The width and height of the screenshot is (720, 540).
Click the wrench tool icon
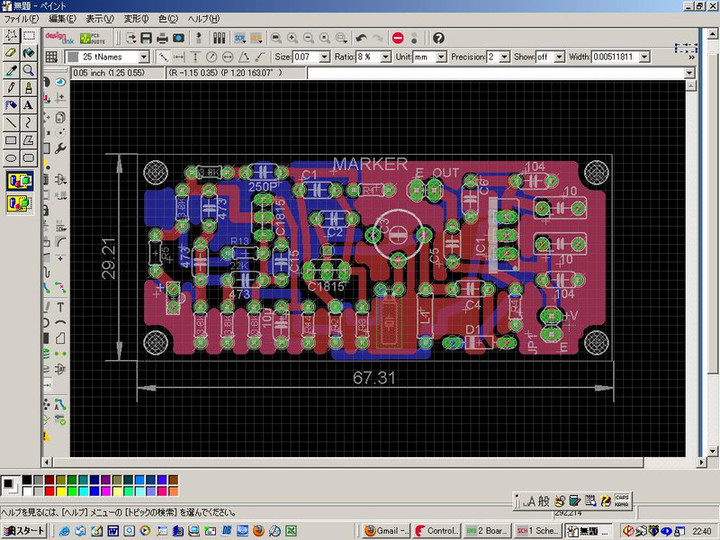coord(61,149)
